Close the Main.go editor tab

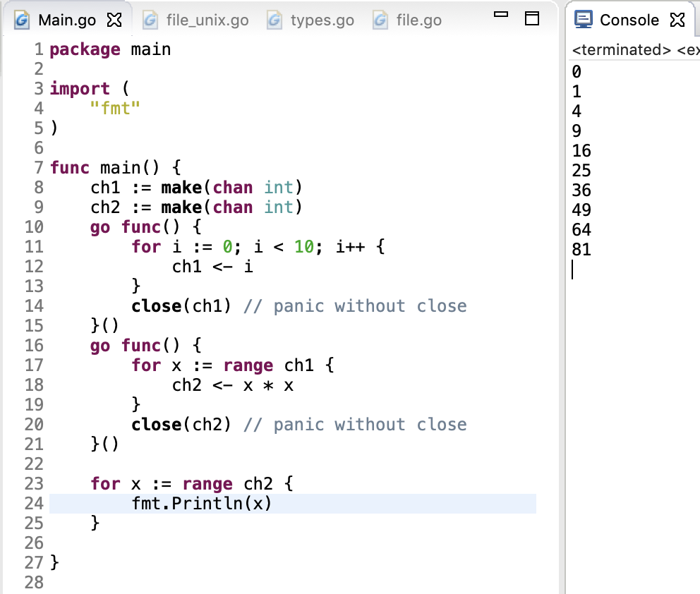pyautogui.click(x=114, y=20)
